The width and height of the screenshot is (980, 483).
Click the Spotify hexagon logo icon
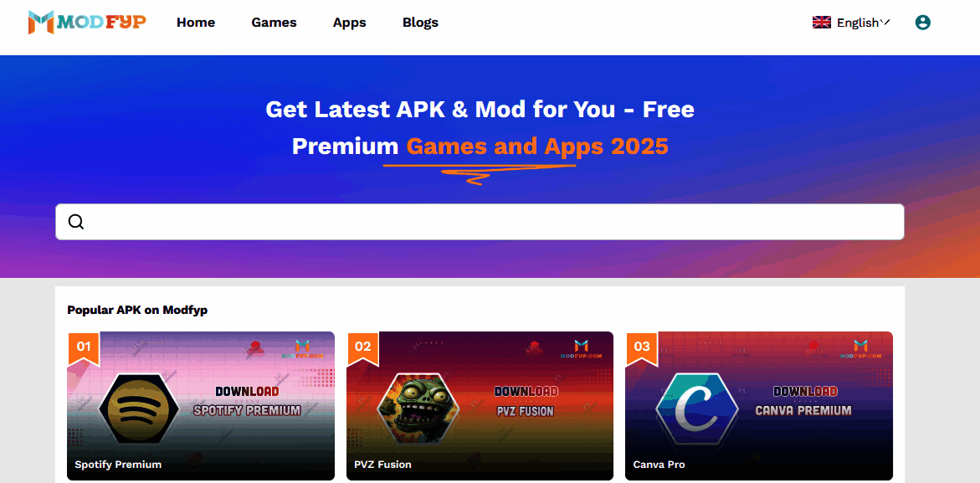click(139, 407)
